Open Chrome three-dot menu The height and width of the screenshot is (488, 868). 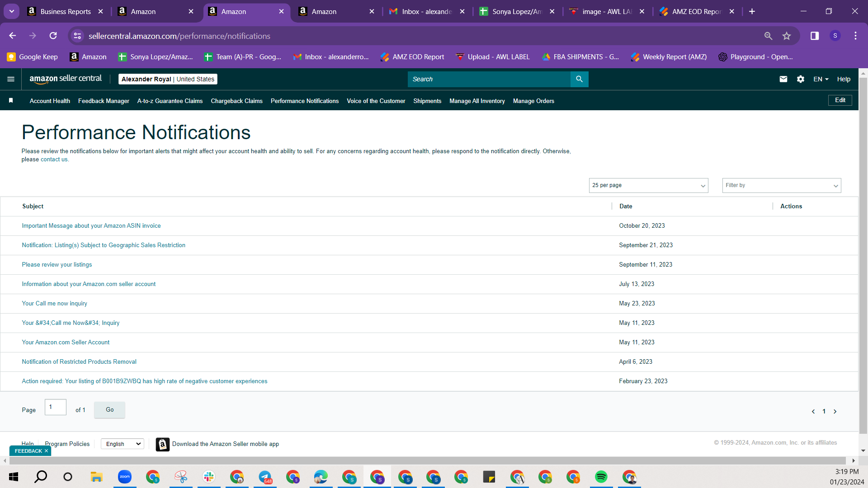pos(855,36)
